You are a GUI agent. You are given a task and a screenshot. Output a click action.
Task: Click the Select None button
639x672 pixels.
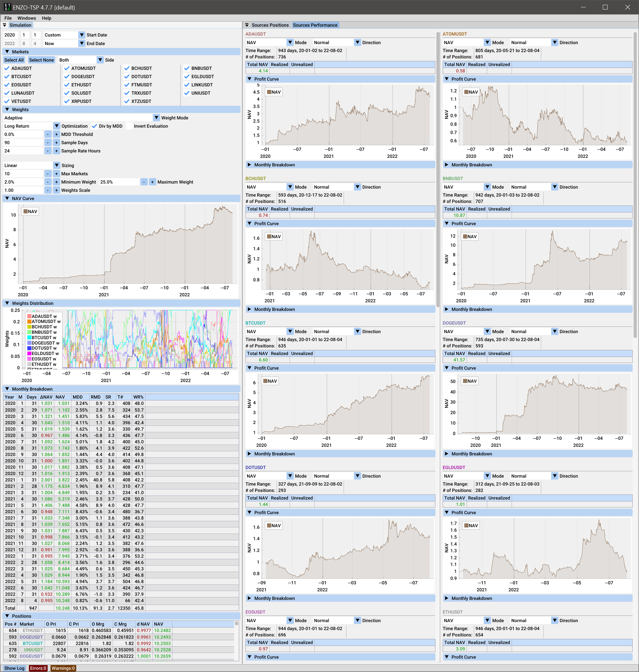(41, 60)
